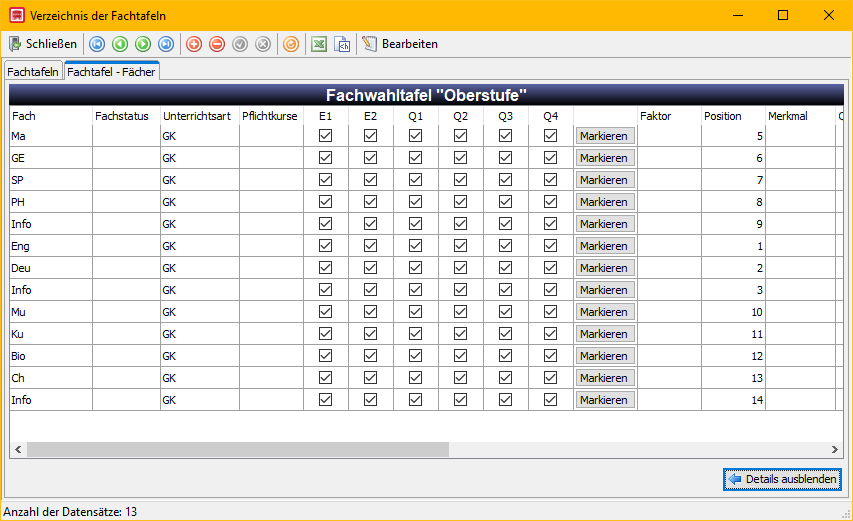Click scroll right arrow of horizontal scrollbar
853x521 pixels.
click(835, 449)
